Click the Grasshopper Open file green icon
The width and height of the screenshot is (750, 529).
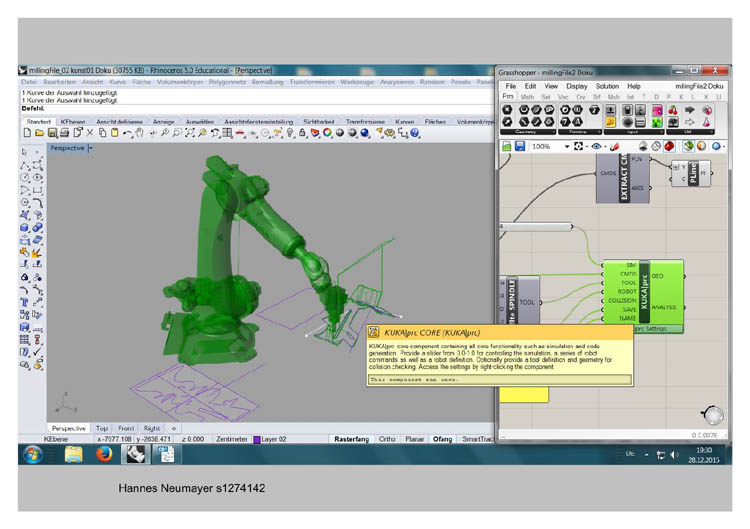pos(507,146)
